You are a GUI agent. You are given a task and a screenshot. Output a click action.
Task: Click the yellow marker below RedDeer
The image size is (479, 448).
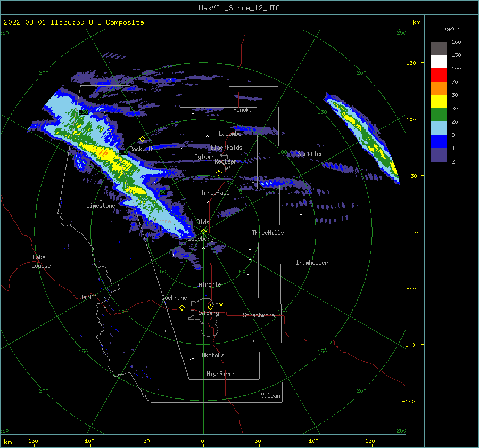point(219,173)
